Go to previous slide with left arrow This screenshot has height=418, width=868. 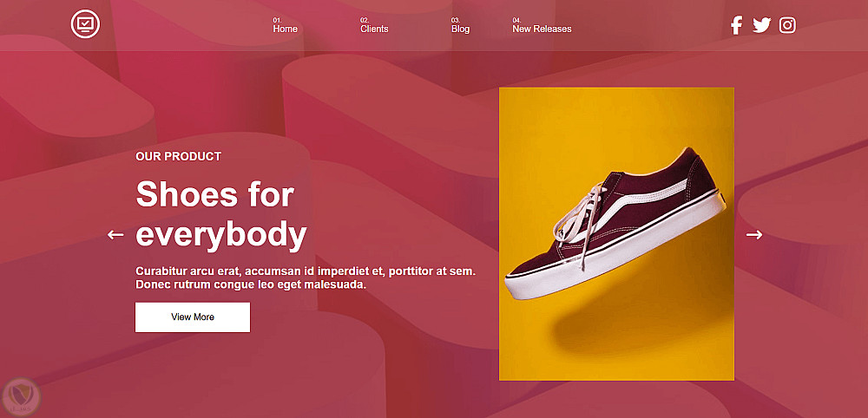click(x=115, y=234)
